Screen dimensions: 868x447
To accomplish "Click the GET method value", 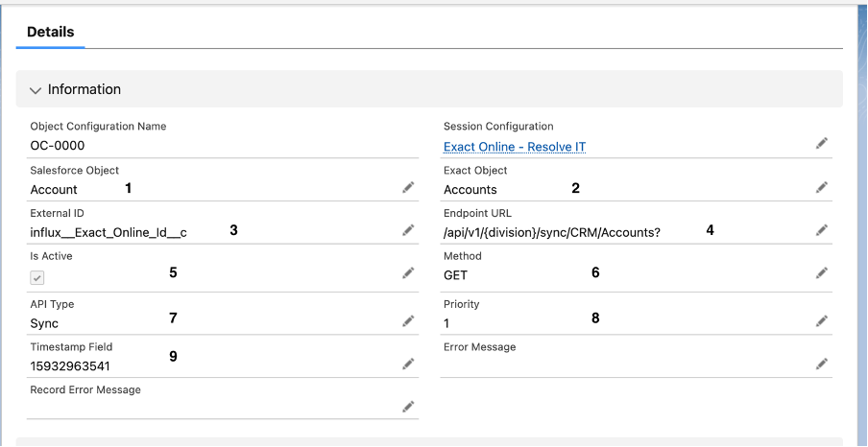I will point(455,275).
